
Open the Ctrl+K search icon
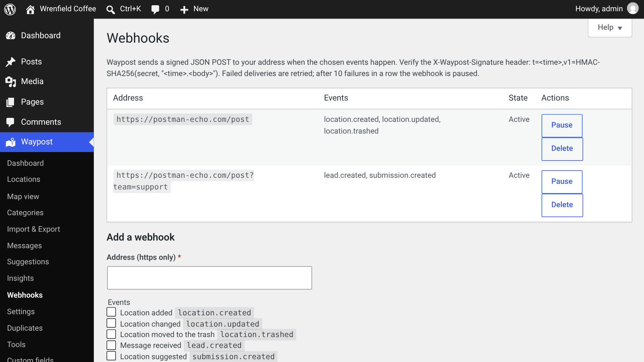(x=110, y=9)
